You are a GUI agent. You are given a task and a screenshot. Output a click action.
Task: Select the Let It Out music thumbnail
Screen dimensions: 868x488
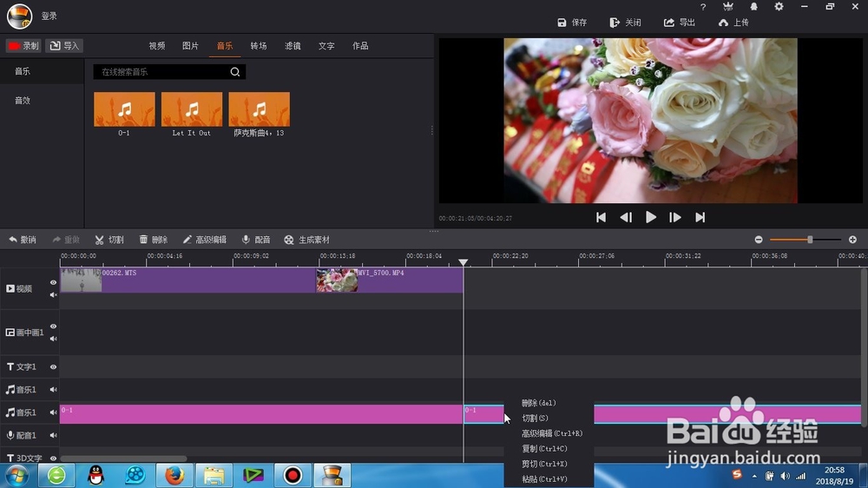(192, 109)
